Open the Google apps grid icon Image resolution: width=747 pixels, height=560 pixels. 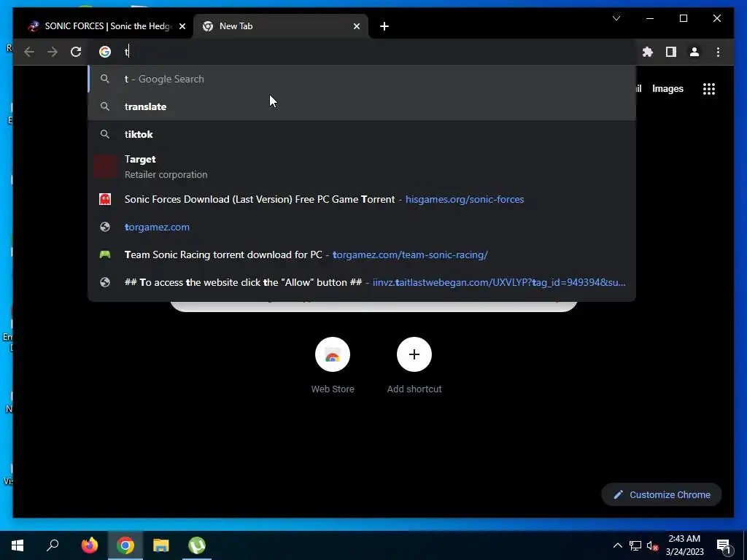709,88
